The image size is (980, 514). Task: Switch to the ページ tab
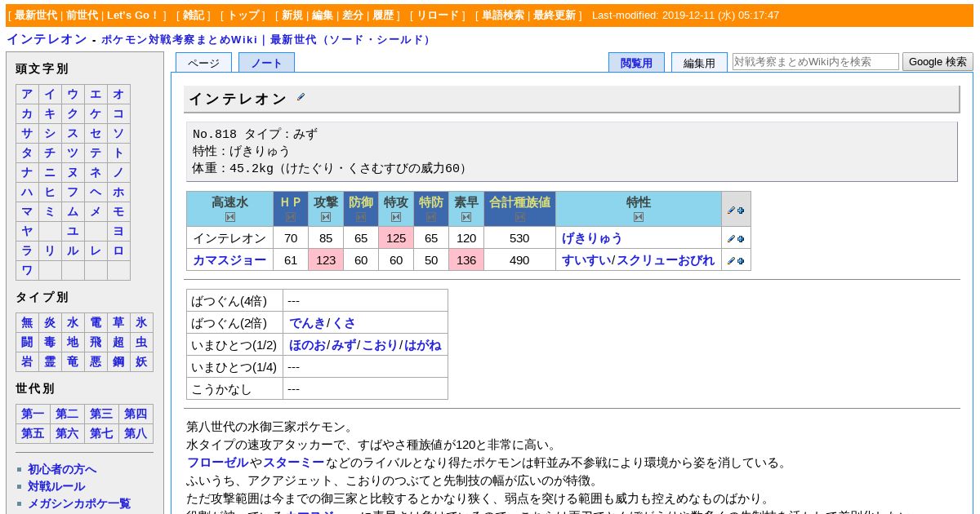coord(203,63)
